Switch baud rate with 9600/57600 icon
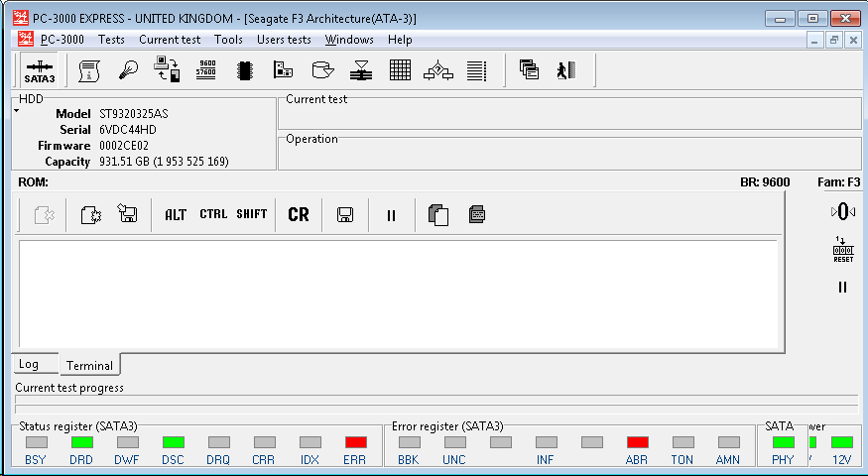 click(x=207, y=69)
